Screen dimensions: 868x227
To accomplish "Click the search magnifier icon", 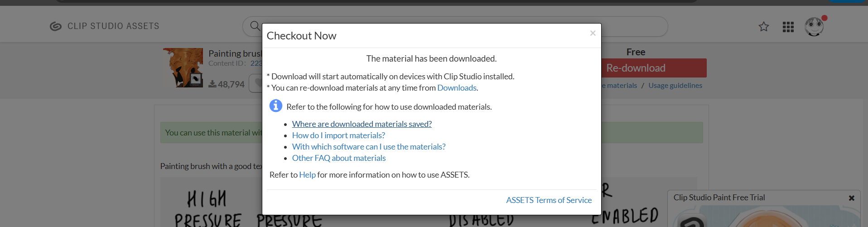I will coord(255,26).
